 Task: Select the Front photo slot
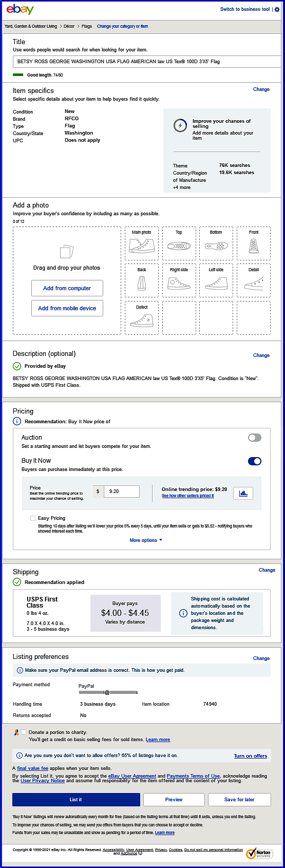tap(254, 243)
